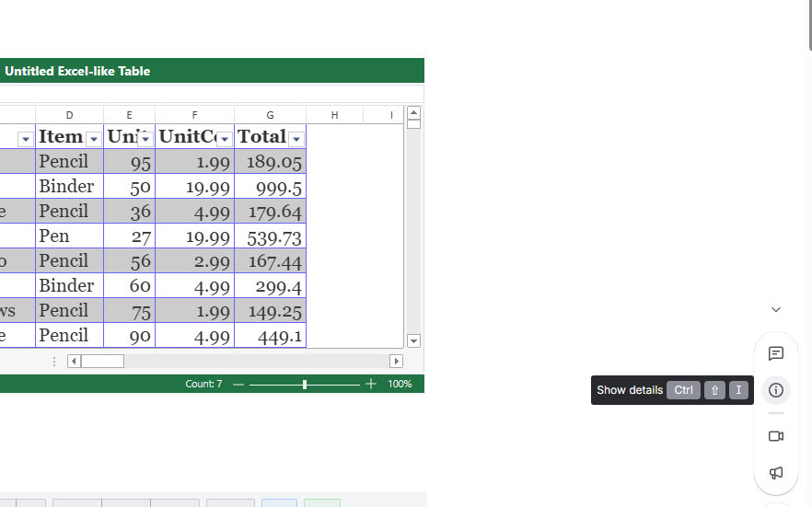
Task: Select column D header
Action: [69, 115]
